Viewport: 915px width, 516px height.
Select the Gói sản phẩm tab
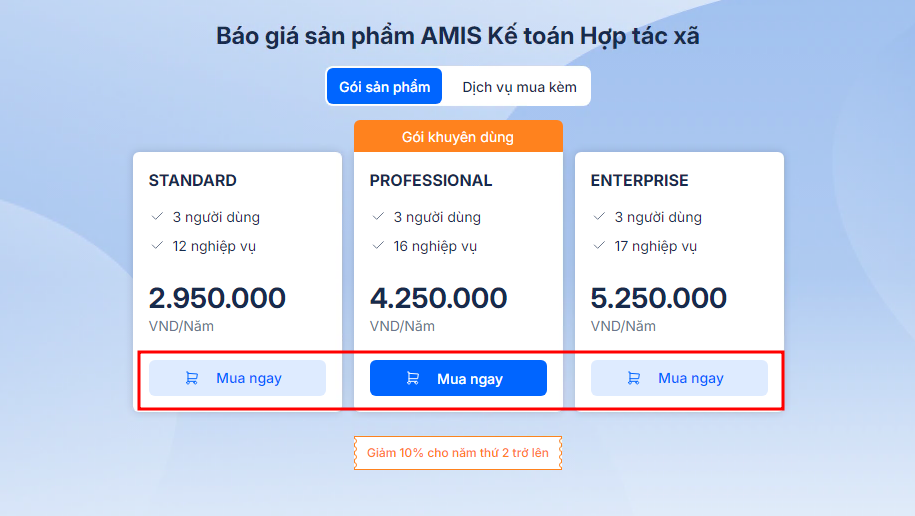click(385, 86)
